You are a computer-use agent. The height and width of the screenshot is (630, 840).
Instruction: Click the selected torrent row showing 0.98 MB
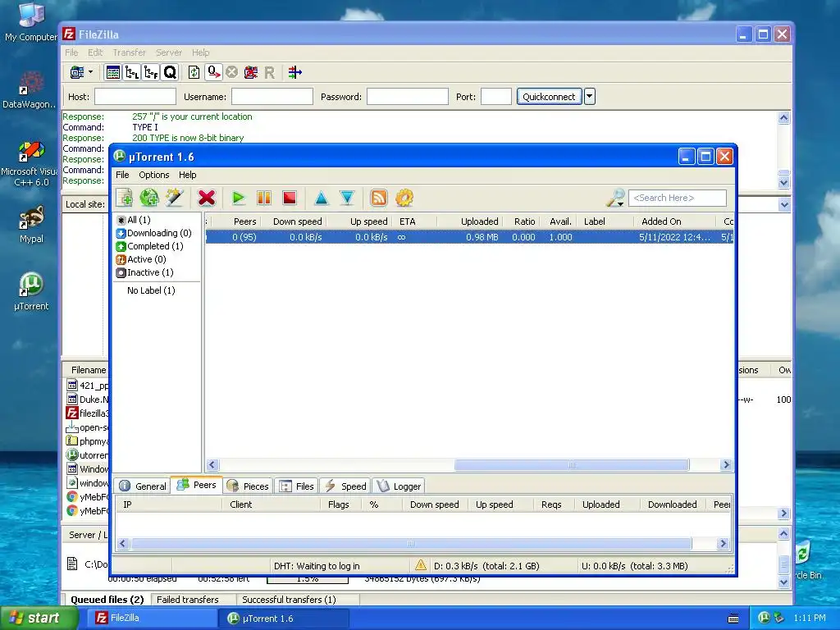(x=469, y=237)
